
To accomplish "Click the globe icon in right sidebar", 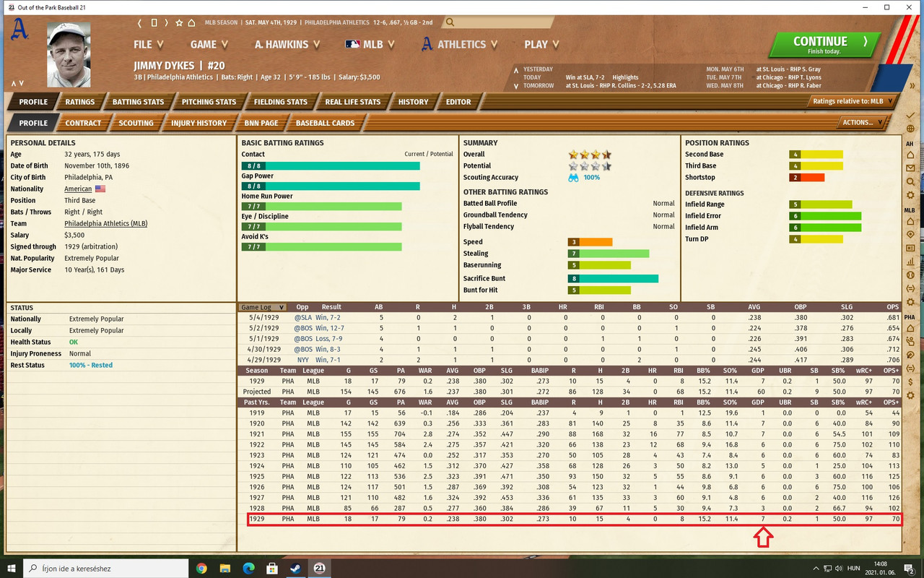I will click(x=910, y=129).
